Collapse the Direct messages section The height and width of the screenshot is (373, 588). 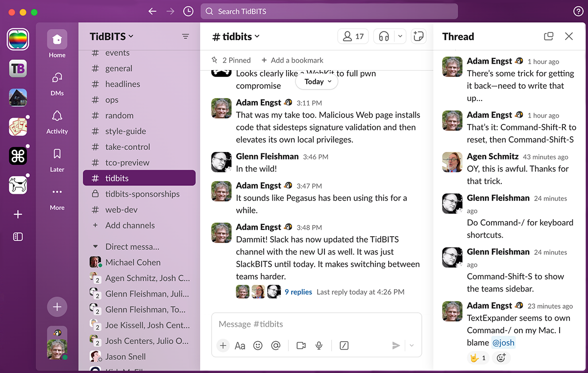[x=95, y=247]
